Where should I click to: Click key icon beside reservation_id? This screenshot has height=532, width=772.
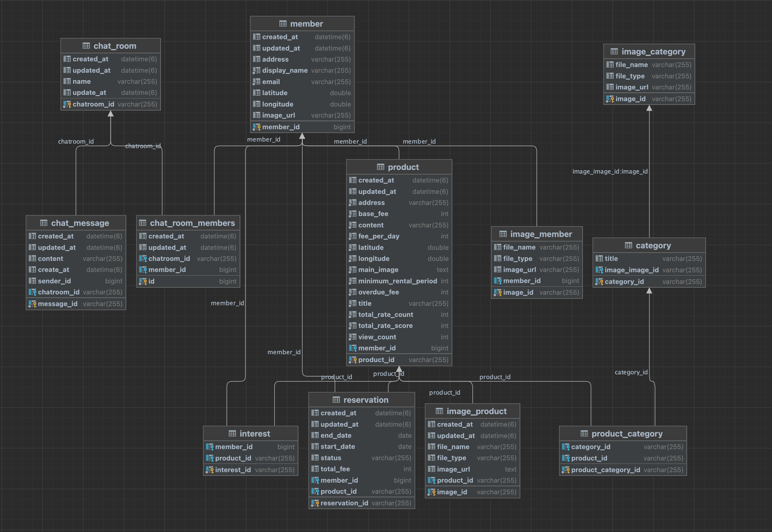[315, 503]
